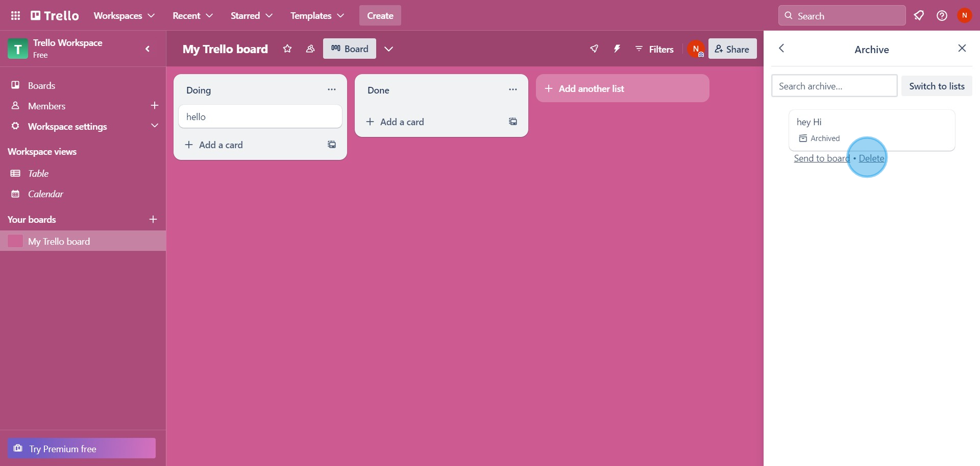
Task: Click the Share button
Action: pyautogui.click(x=732, y=49)
